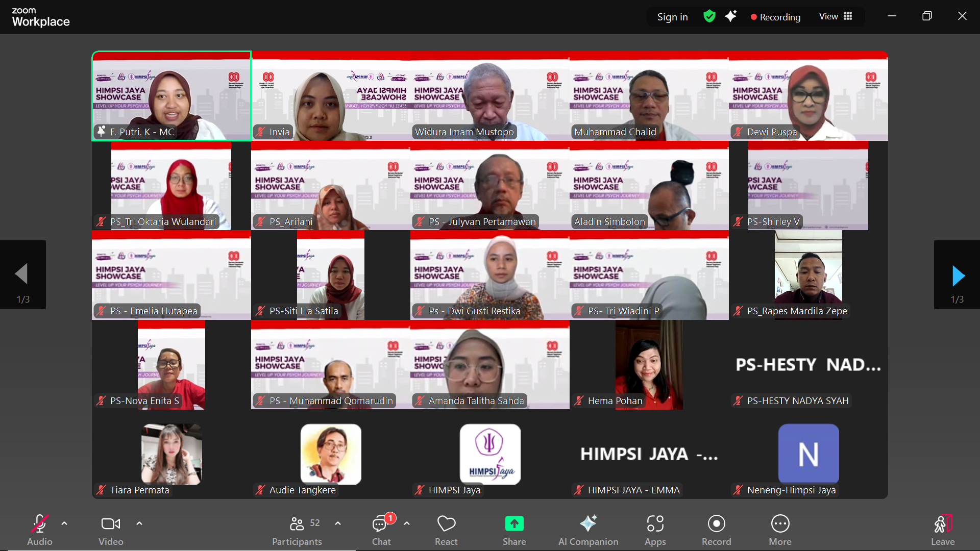Click the HIMPSI Jaya logo avatar
This screenshot has width=980, height=551.
tap(490, 454)
